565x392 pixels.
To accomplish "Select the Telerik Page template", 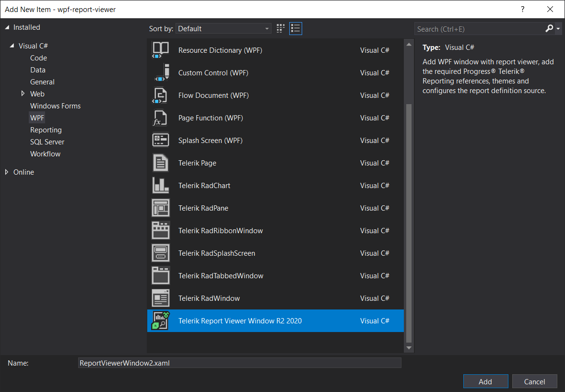I will pyautogui.click(x=276, y=163).
